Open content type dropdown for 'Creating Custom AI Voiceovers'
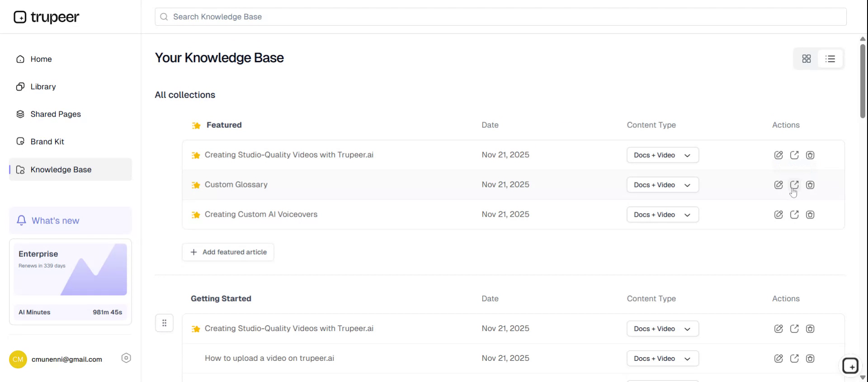Image resolution: width=868 pixels, height=382 pixels. point(663,214)
